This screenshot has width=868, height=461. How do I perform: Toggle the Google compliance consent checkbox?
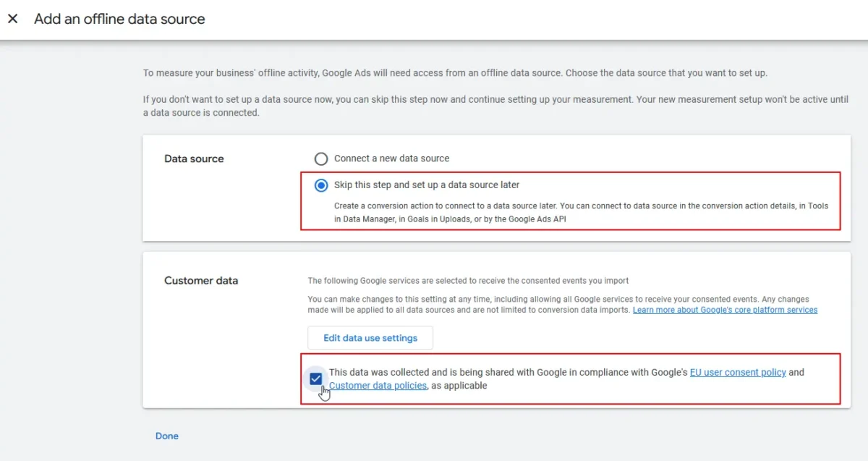316,378
